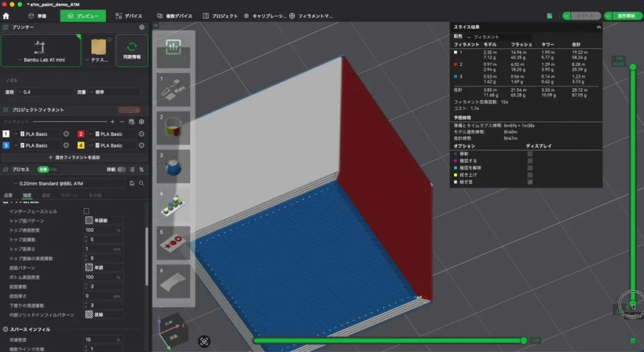Remove a filament with the minus icon
The image size is (644, 352).
[122, 122]
